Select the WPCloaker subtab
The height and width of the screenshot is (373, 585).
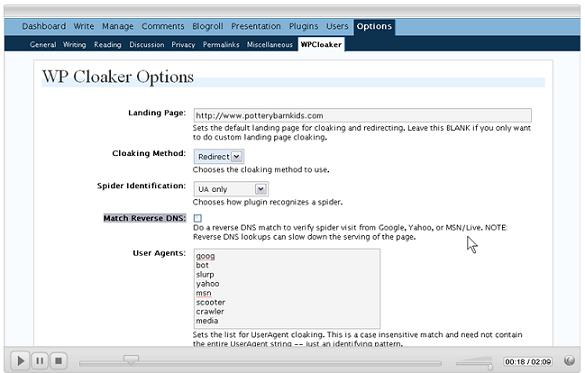[x=321, y=44]
